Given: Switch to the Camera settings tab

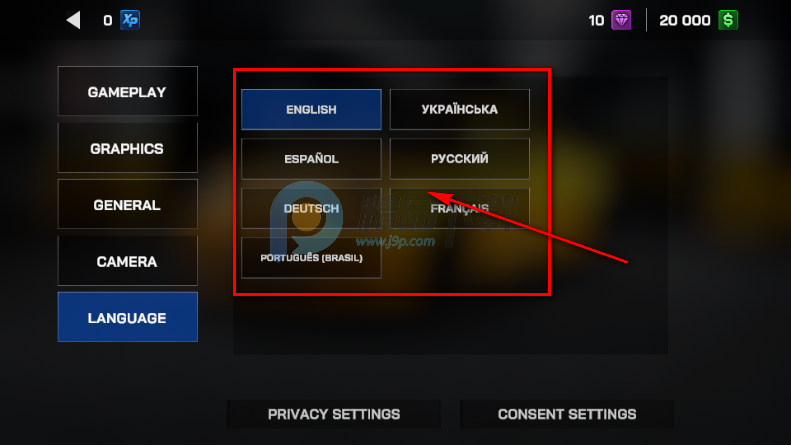Looking at the screenshot, I should 128,261.
